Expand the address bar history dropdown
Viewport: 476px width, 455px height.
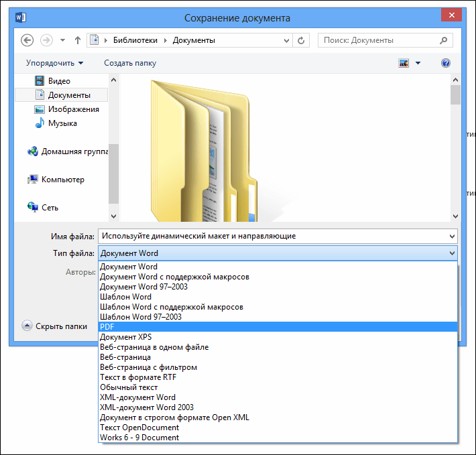pyautogui.click(x=286, y=40)
